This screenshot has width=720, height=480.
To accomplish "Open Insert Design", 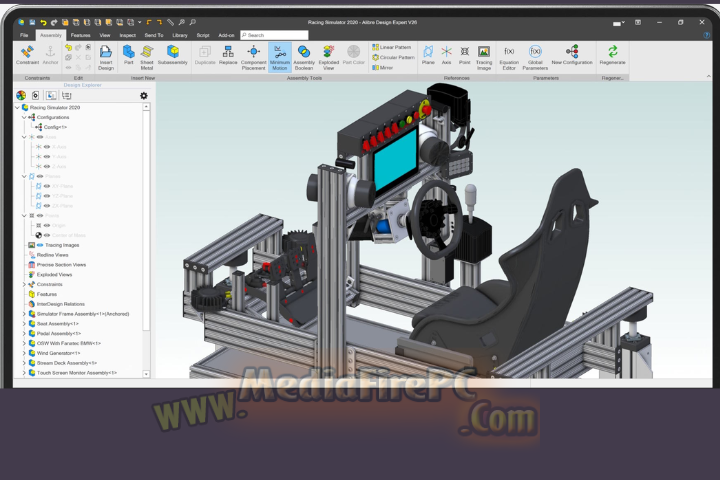I will pyautogui.click(x=106, y=57).
